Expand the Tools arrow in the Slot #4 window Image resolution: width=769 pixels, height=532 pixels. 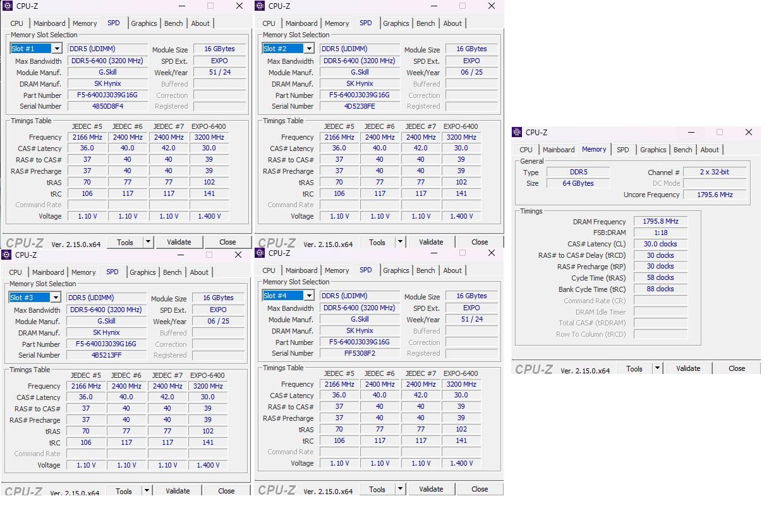tap(400, 488)
